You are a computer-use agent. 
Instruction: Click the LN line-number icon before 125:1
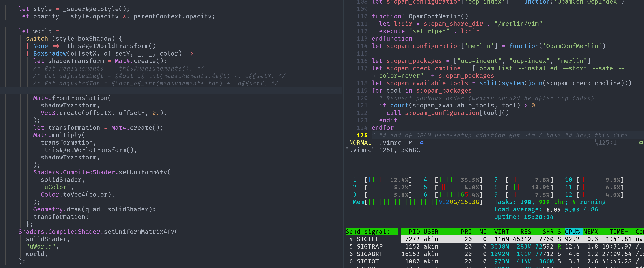tap(596, 143)
